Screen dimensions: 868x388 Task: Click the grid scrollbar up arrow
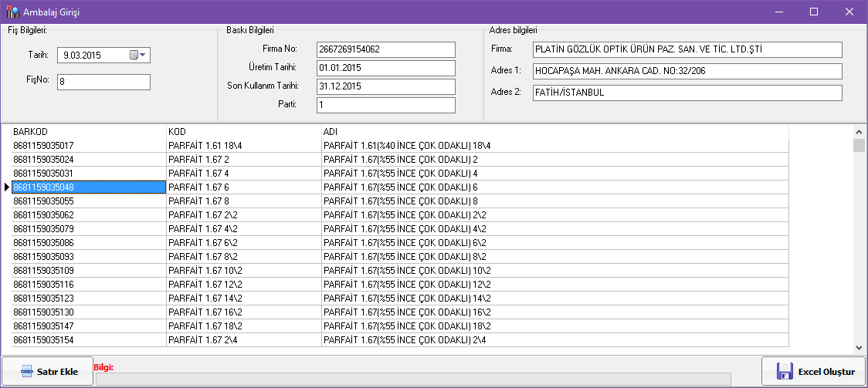[860, 132]
